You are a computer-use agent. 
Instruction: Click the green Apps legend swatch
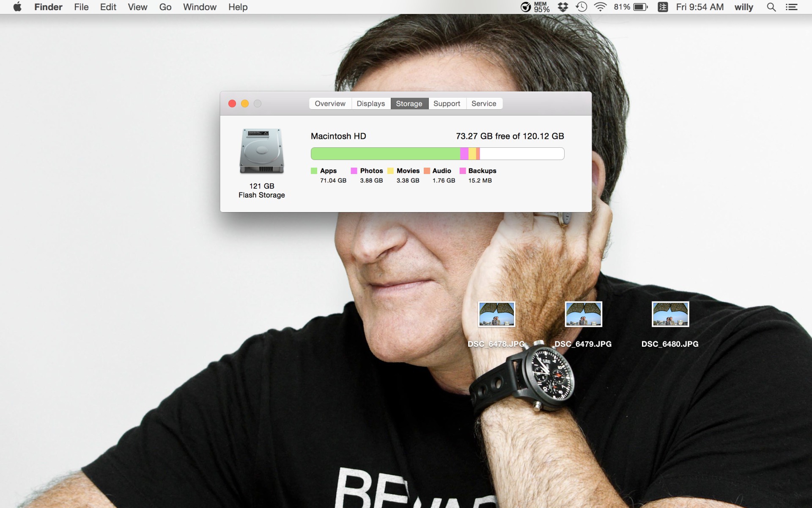click(x=314, y=171)
